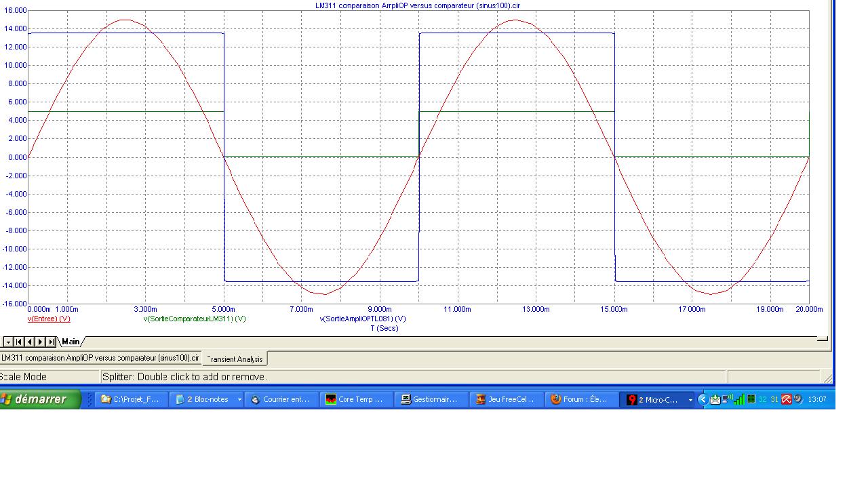Click the mail envelope tray icon

click(x=715, y=399)
